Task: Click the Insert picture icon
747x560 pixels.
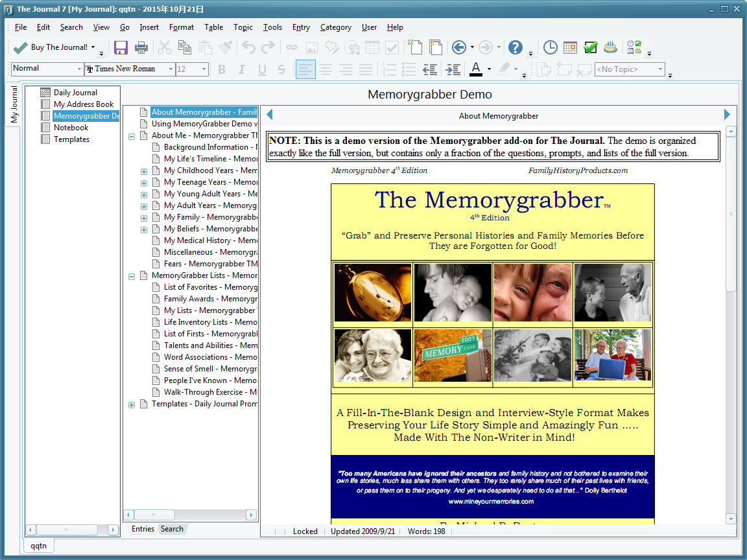Action: pos(311,47)
